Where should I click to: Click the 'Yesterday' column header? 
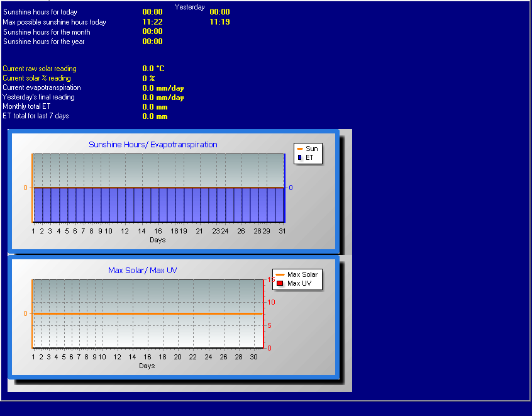[190, 7]
